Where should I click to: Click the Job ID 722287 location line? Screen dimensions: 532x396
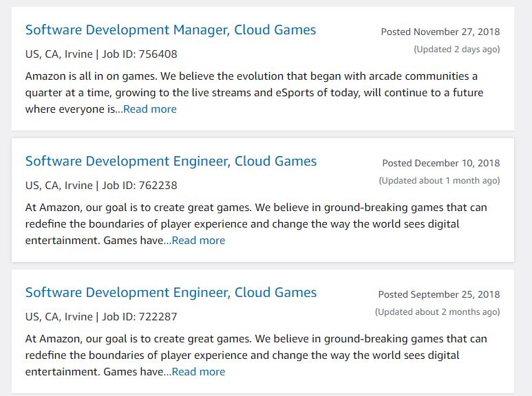click(101, 316)
